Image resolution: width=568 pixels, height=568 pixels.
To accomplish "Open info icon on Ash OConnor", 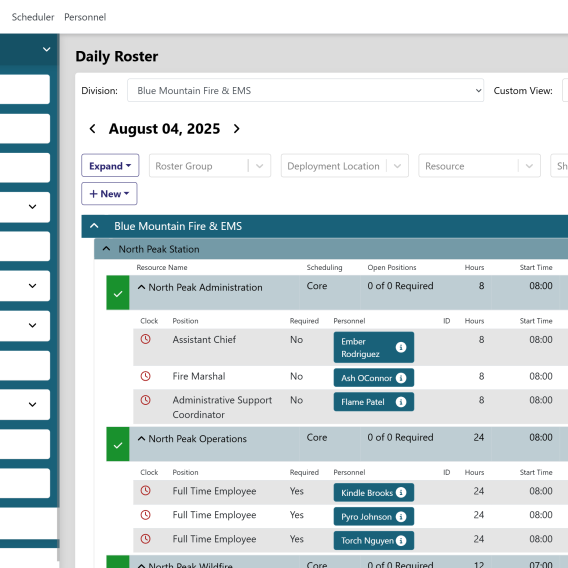I will [x=401, y=378].
